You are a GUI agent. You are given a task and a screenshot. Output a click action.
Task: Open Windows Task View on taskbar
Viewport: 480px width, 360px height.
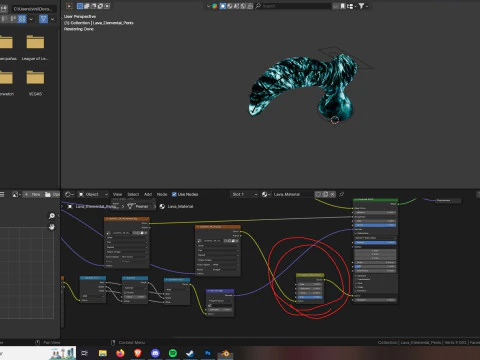(x=85, y=353)
